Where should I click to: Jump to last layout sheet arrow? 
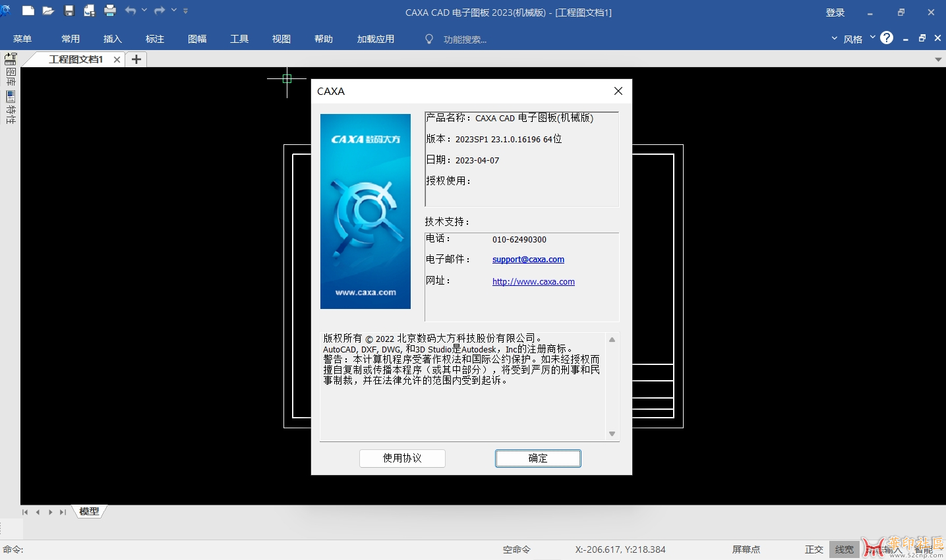click(x=63, y=512)
